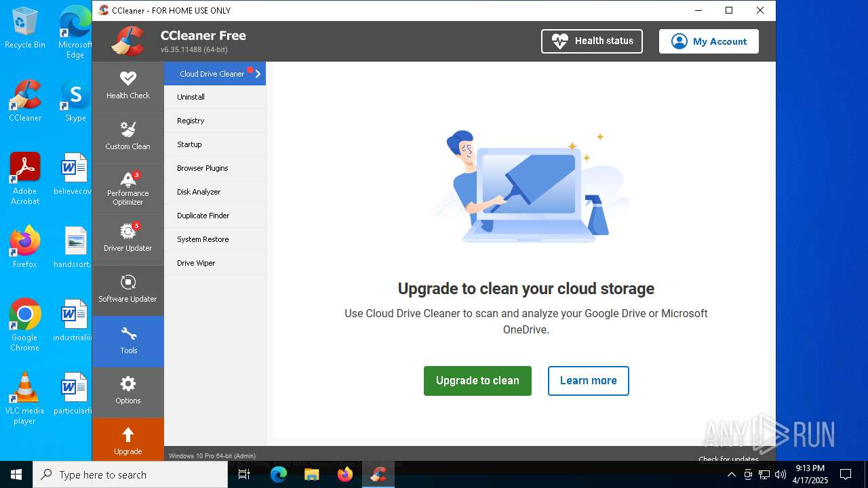Viewport: 868px width, 488px height.
Task: Open the Drive Wiper tool
Action: [215, 263]
